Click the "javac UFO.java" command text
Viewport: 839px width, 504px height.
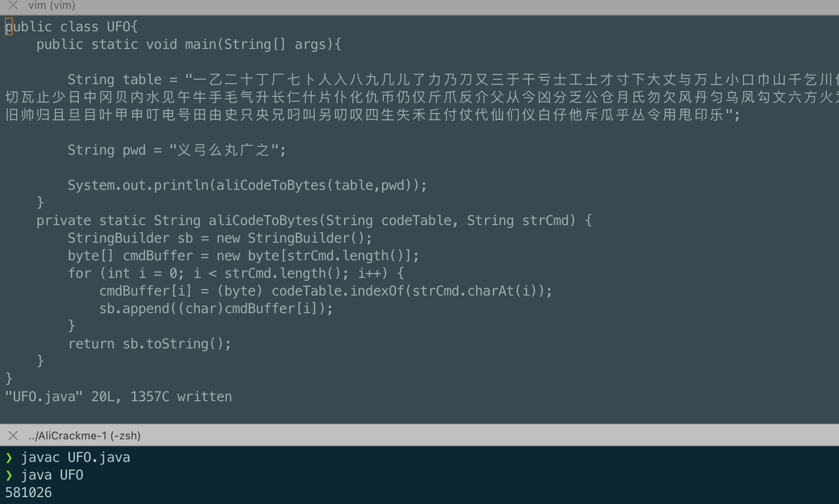tap(75, 458)
